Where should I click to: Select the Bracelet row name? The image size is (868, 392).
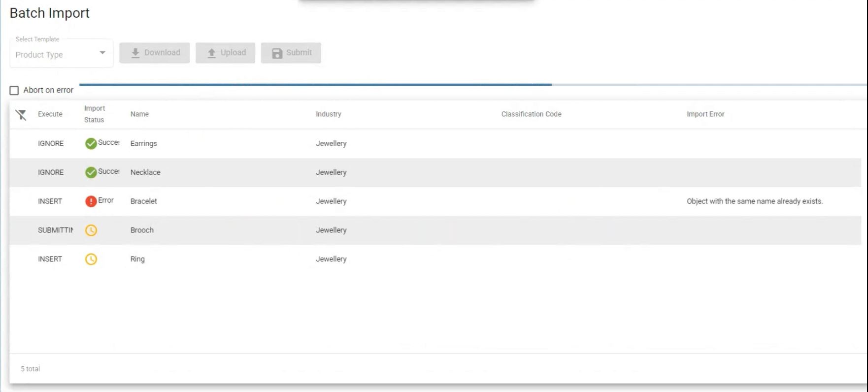point(143,201)
